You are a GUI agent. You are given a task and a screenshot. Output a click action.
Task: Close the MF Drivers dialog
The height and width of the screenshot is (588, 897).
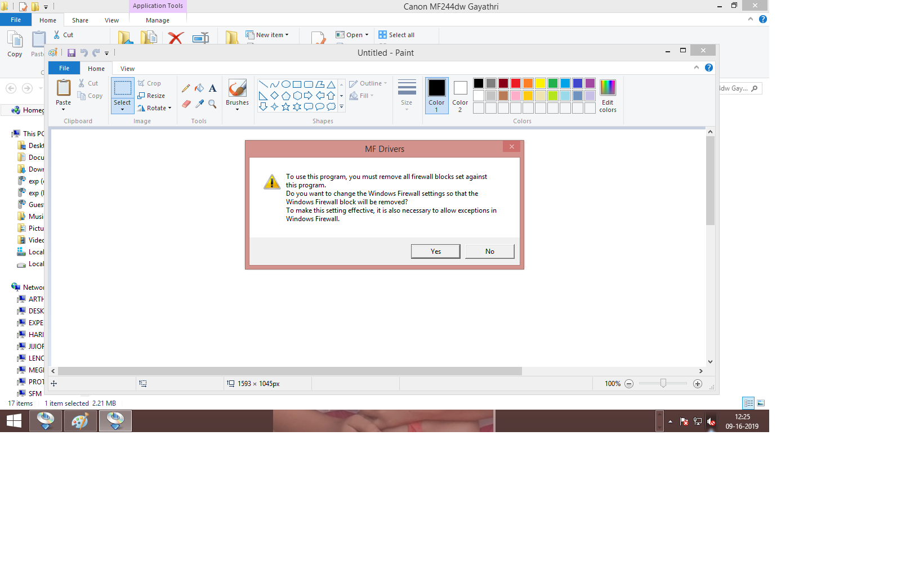pyautogui.click(x=512, y=147)
